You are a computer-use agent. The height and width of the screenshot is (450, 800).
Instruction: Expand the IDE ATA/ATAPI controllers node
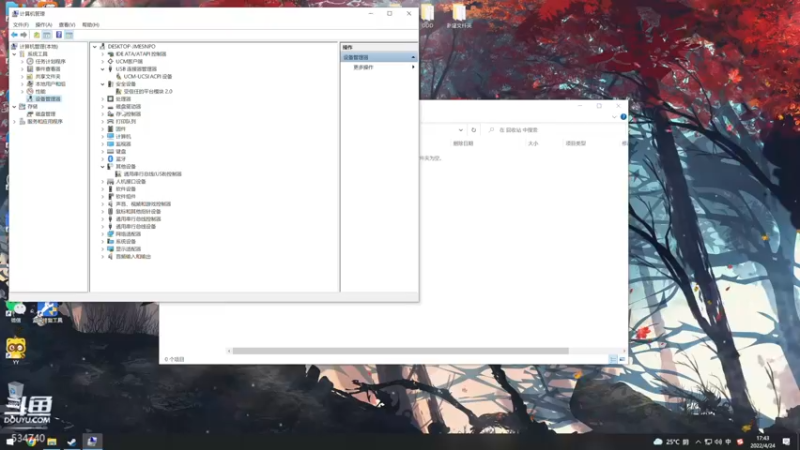(103, 54)
